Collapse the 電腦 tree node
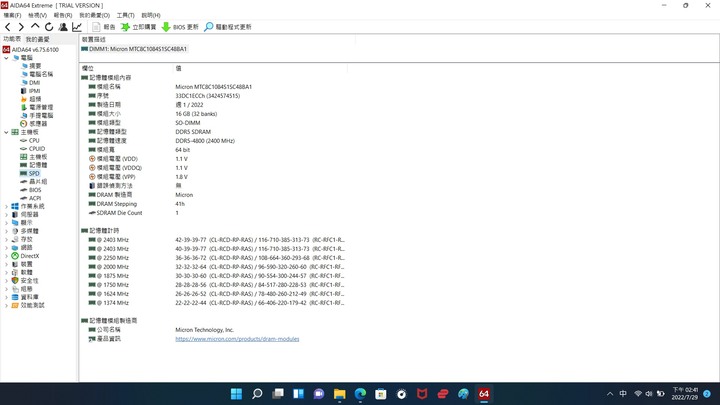The width and height of the screenshot is (720, 405). 6,58
